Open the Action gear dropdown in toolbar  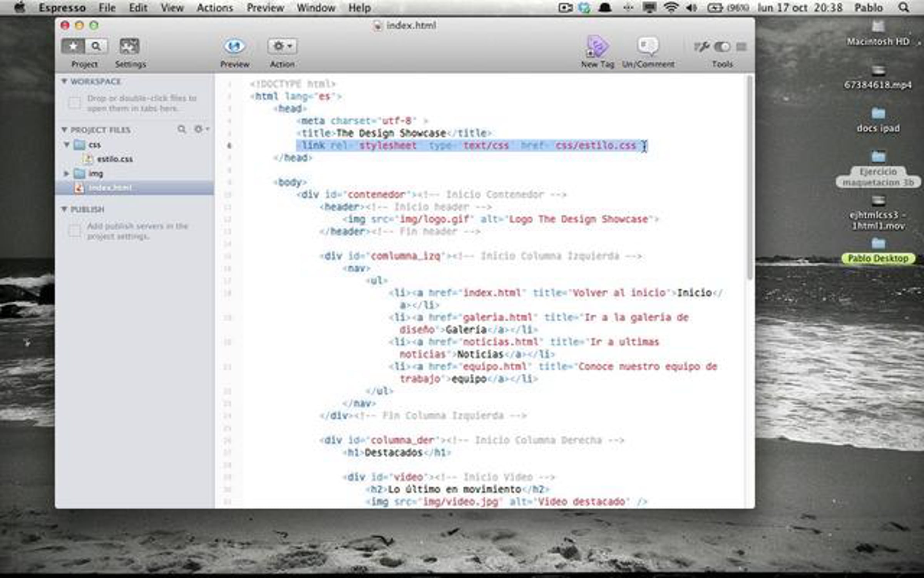(x=282, y=47)
